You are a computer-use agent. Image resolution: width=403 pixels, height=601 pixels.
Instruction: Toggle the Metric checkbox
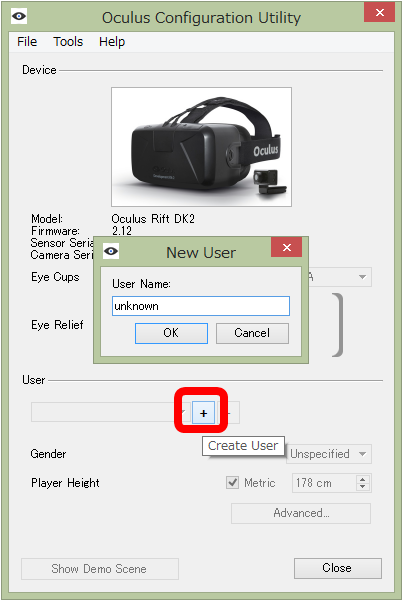tap(232, 482)
